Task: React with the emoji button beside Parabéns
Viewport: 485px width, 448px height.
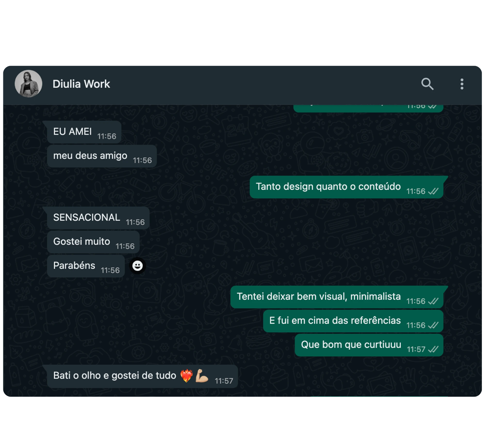Action: pos(138,266)
